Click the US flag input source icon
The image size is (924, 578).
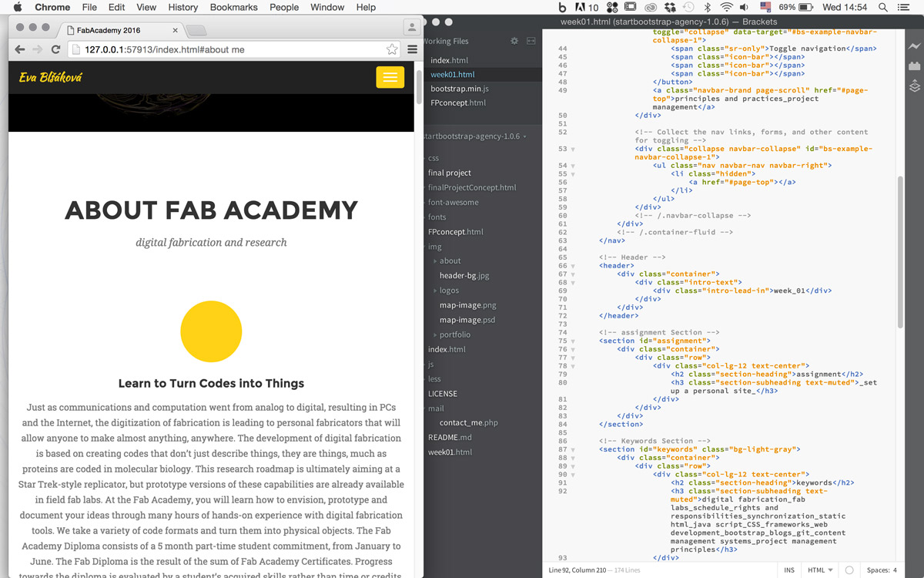[766, 7]
